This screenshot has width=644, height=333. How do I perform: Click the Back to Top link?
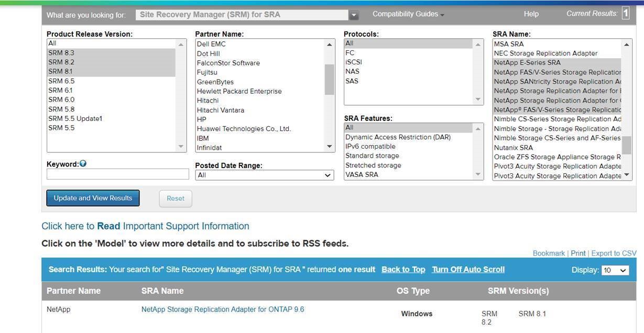[403, 270]
